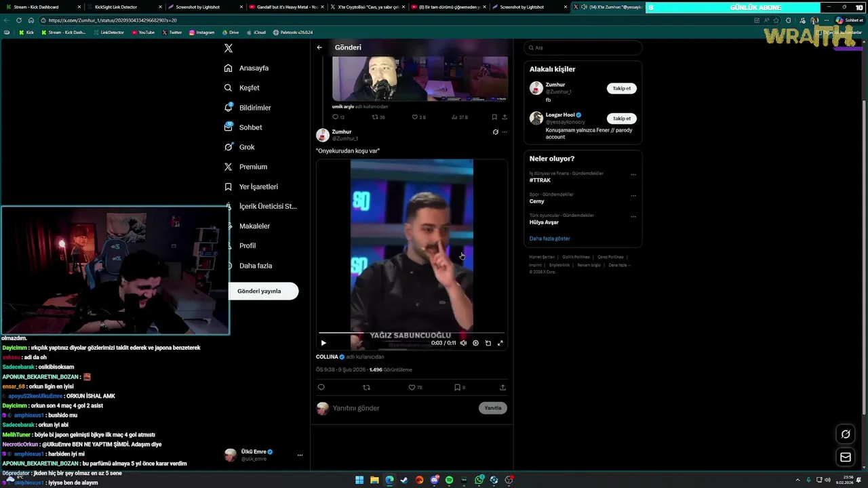Click the X logo in sidebar
The height and width of the screenshot is (488, 868).
(x=229, y=48)
